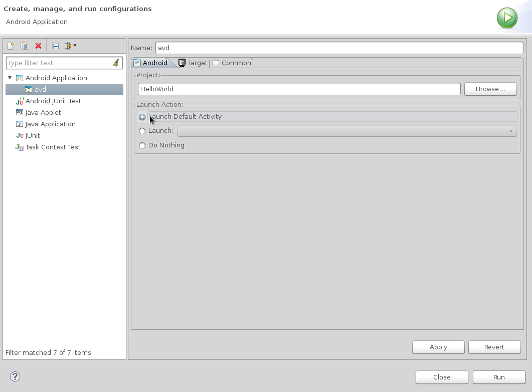Delete selected launch configuration with red X

(x=38, y=46)
